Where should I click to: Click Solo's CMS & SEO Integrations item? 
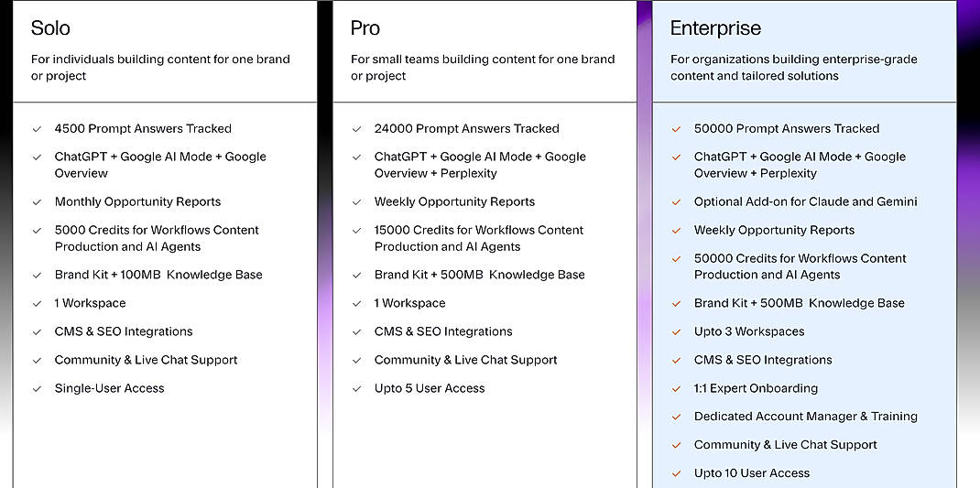point(124,331)
